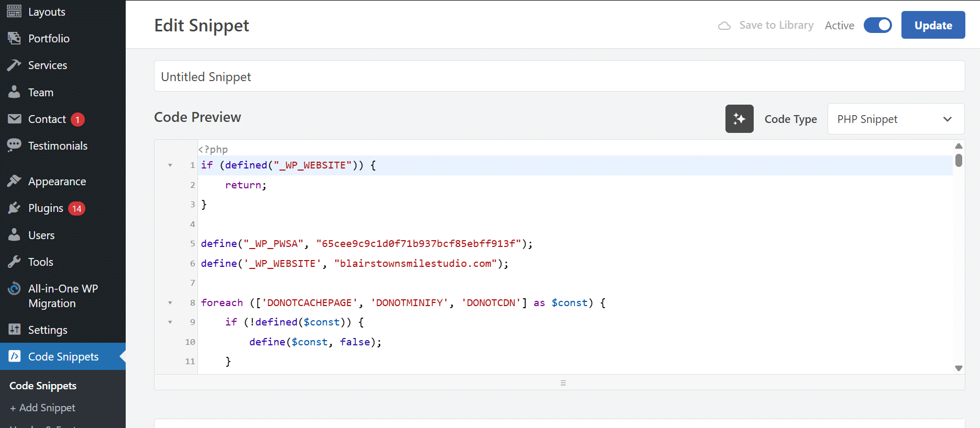Click Save to Library
Viewport: 980px width, 428px height.
pyautogui.click(x=776, y=25)
